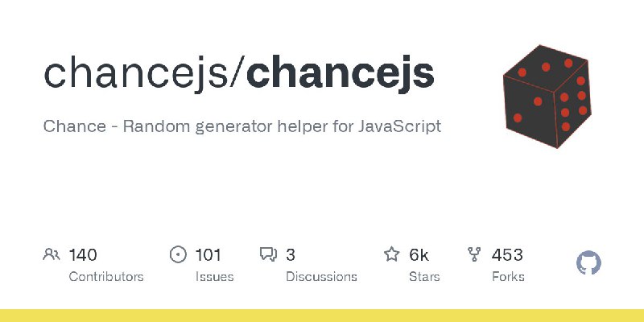Click the 140 contributors count

(83, 255)
